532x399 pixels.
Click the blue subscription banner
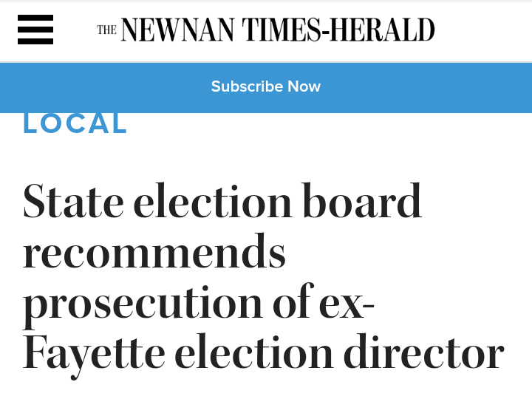tap(266, 86)
